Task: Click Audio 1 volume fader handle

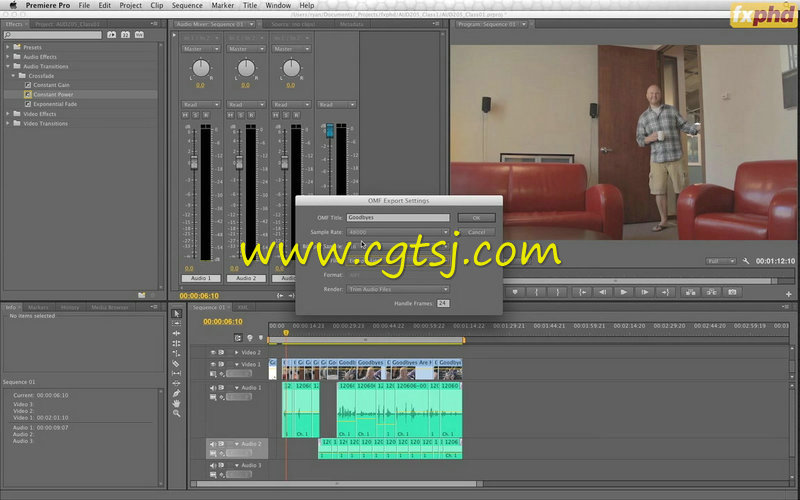Action: pos(194,163)
